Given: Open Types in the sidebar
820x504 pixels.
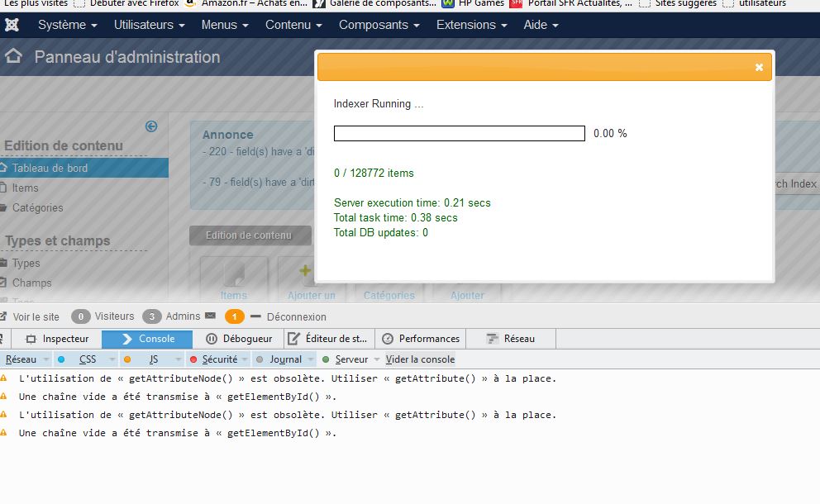Looking at the screenshot, I should 26,263.
